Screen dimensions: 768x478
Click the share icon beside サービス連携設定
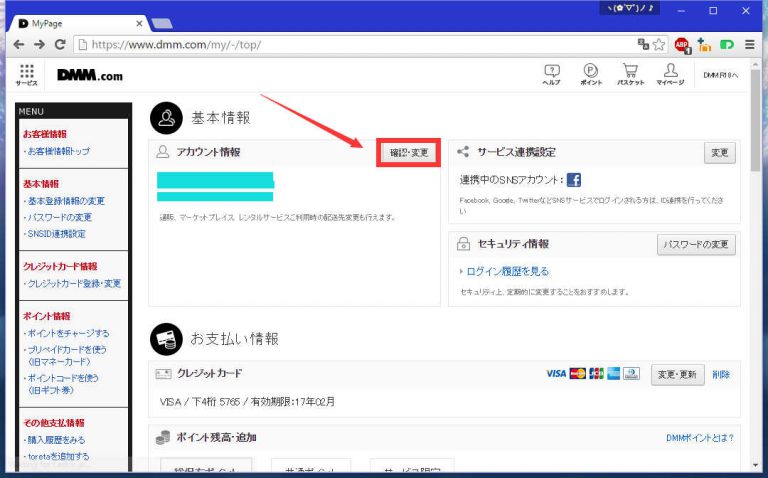coord(463,151)
